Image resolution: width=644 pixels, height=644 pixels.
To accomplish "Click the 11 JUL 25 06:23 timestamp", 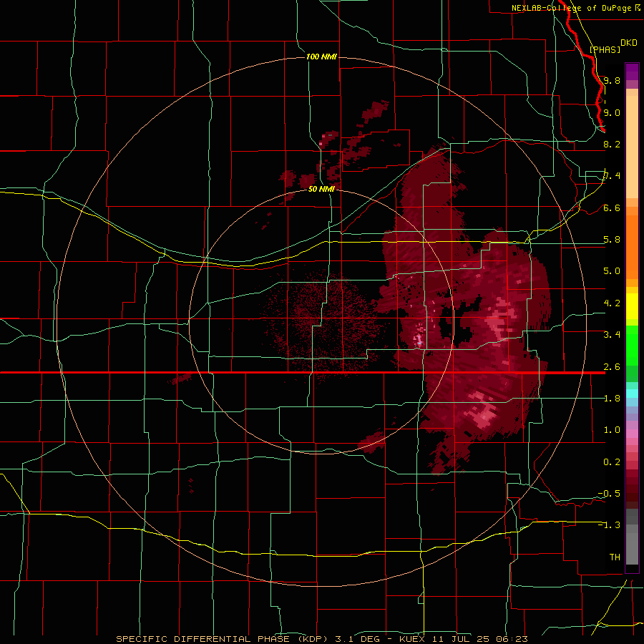I will (x=479, y=639).
